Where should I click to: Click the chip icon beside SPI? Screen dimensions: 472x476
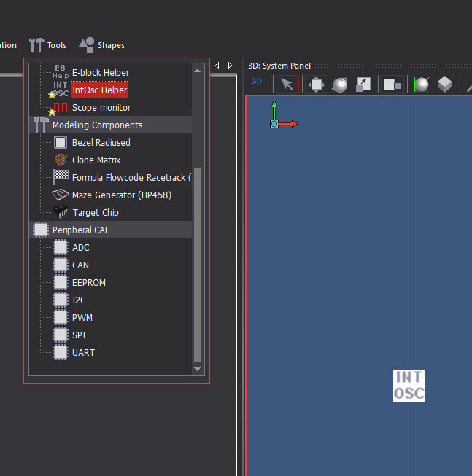pyautogui.click(x=61, y=335)
